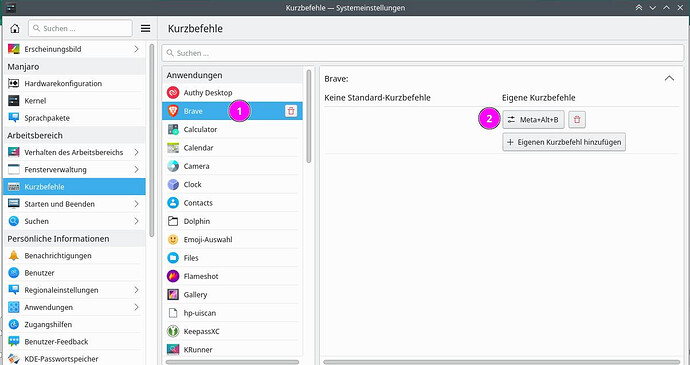Open the Benutzer-Feedback settings page
This screenshot has height=365, width=690.
(x=74, y=342)
